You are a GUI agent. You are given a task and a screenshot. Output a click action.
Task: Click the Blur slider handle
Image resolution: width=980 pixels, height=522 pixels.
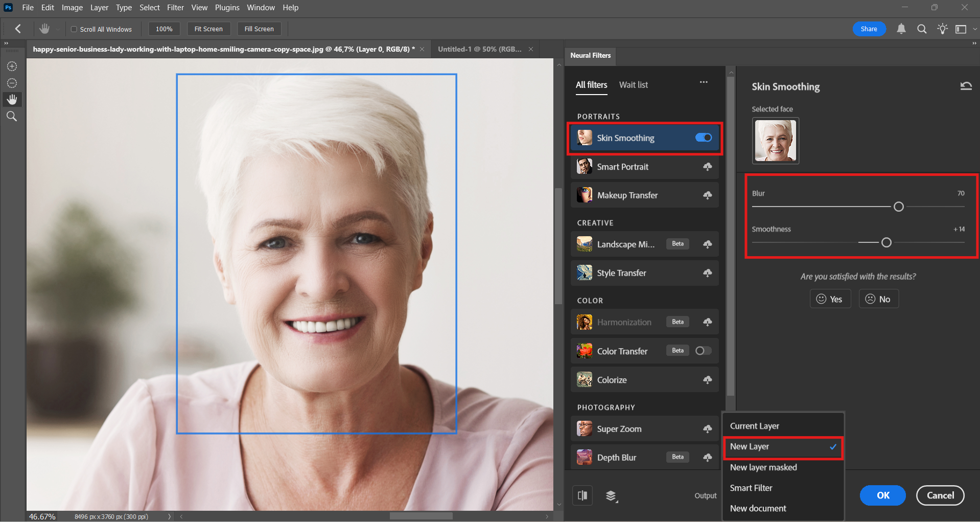[898, 207]
